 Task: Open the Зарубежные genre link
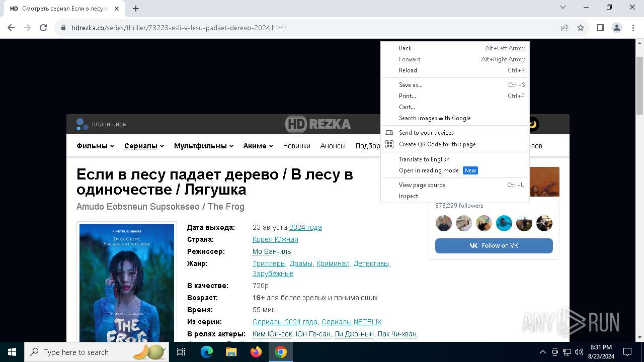[273, 274]
